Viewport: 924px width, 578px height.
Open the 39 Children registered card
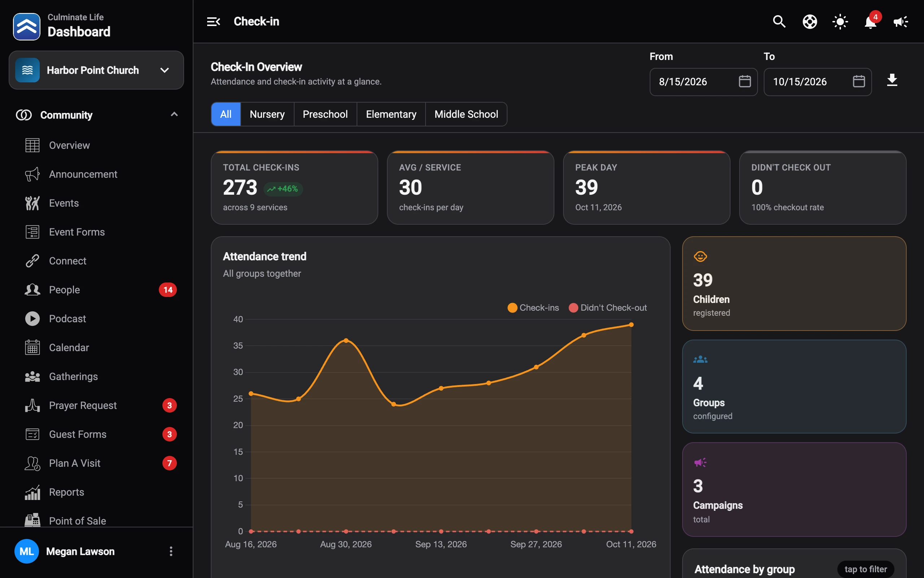(x=794, y=283)
